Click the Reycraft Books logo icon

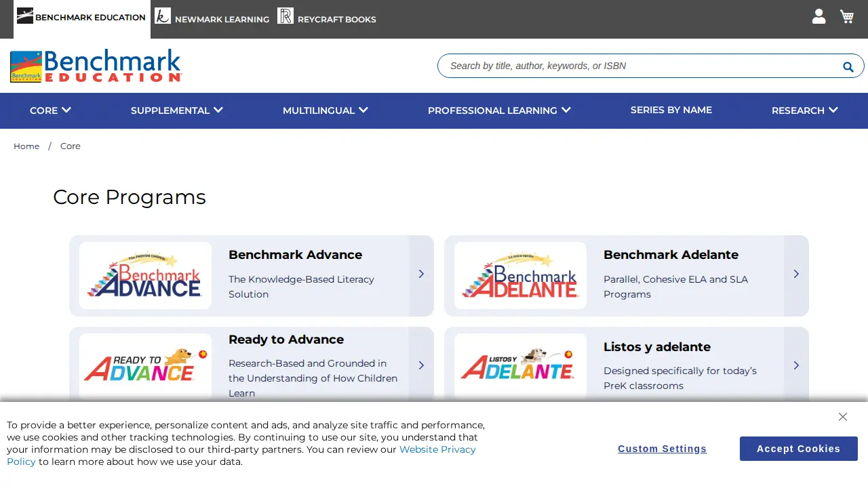285,16
